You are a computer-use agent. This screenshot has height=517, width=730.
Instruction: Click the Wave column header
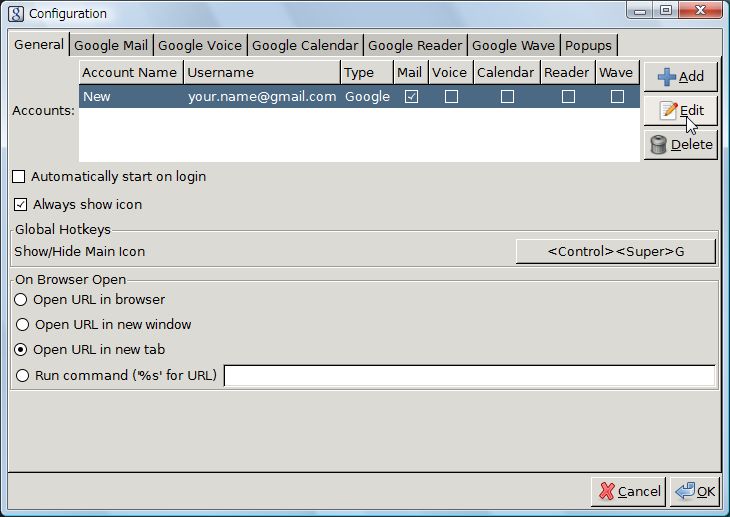618,73
